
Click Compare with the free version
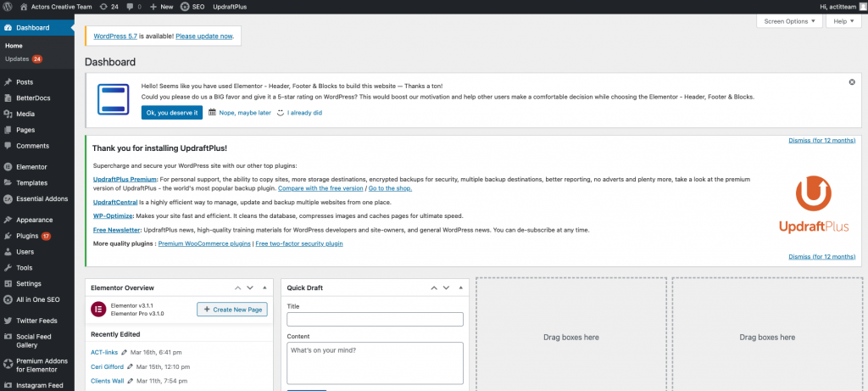(x=320, y=188)
